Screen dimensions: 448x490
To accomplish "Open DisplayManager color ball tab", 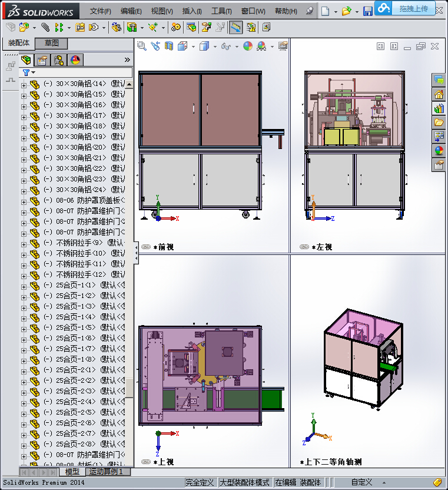I will 75,59.
